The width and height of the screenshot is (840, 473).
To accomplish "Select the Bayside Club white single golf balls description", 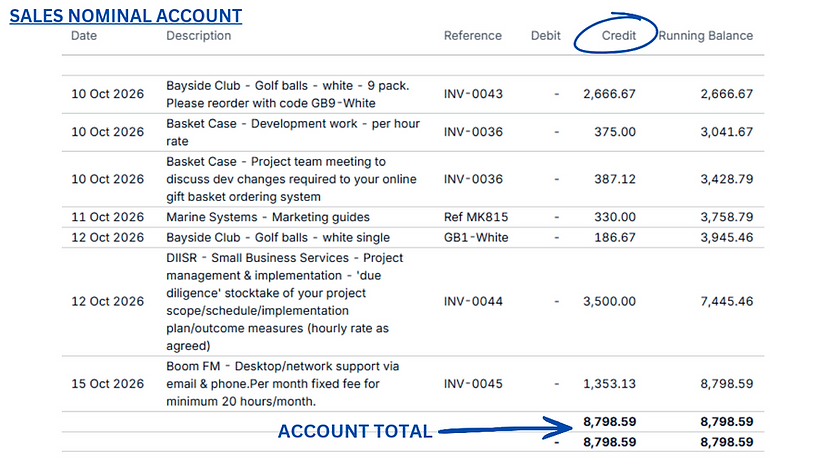I will (278, 238).
